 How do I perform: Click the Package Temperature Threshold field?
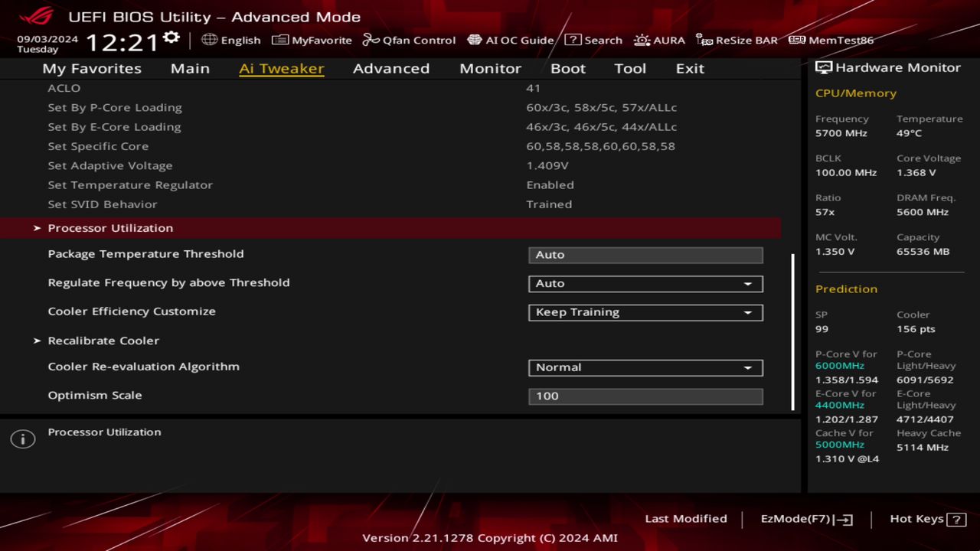pos(645,255)
